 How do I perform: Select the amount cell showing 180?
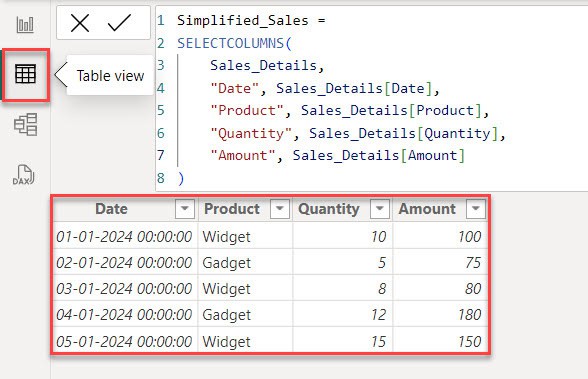(440, 315)
